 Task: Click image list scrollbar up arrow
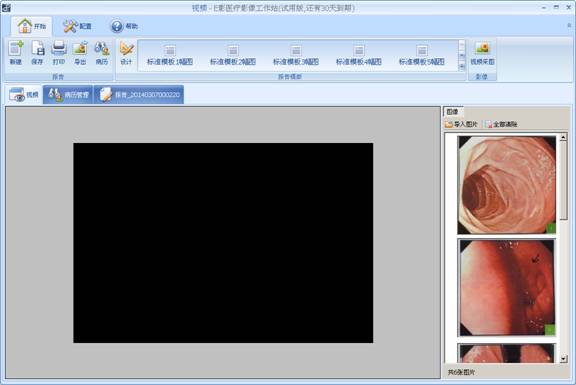[563, 137]
